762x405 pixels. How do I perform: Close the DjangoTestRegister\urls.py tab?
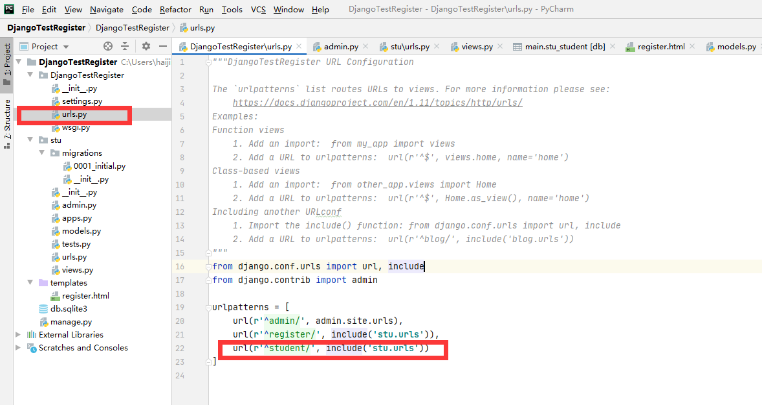[299, 46]
